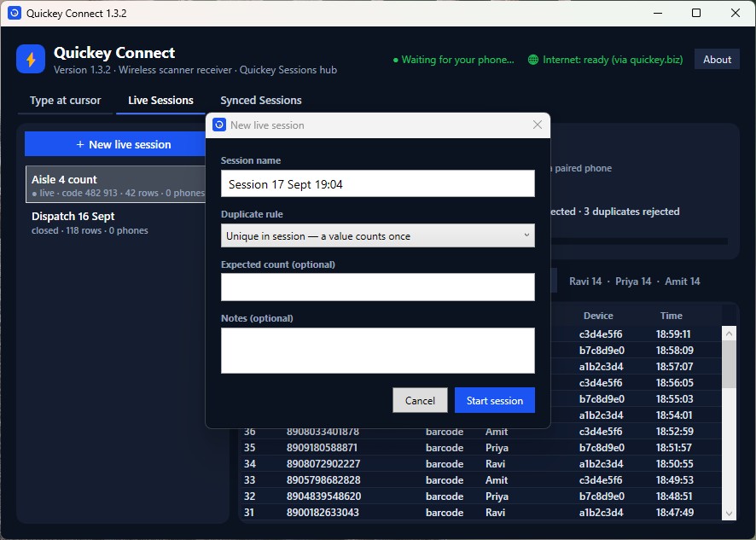Click barcode value 8908072902227
Viewport: 756px width, 540px height.
point(323,464)
